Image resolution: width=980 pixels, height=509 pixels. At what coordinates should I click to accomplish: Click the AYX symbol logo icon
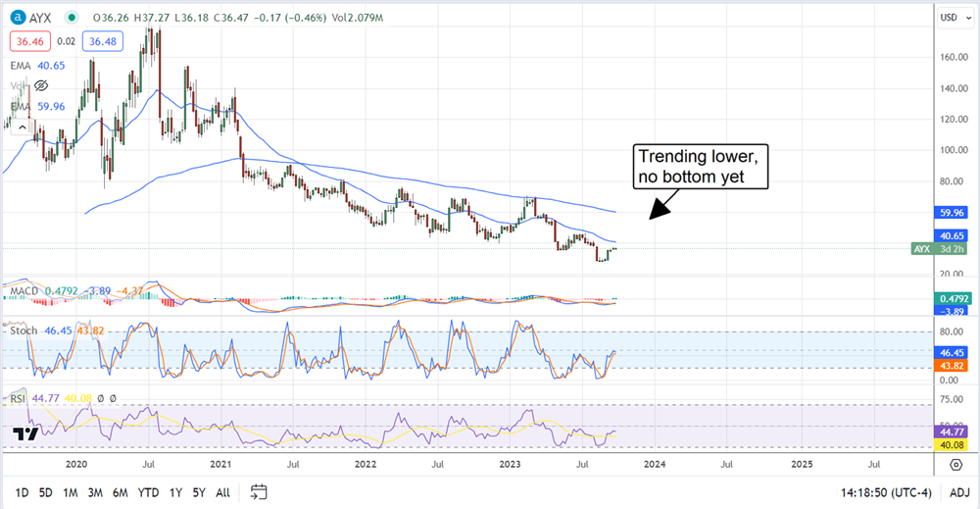[x=18, y=18]
